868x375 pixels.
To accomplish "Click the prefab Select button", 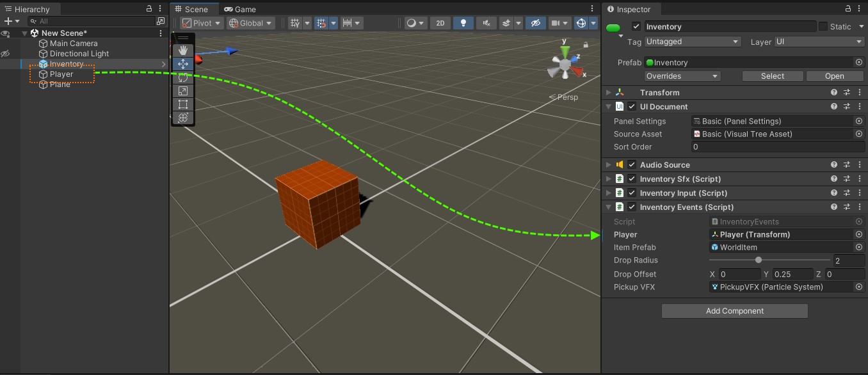I will coord(773,76).
